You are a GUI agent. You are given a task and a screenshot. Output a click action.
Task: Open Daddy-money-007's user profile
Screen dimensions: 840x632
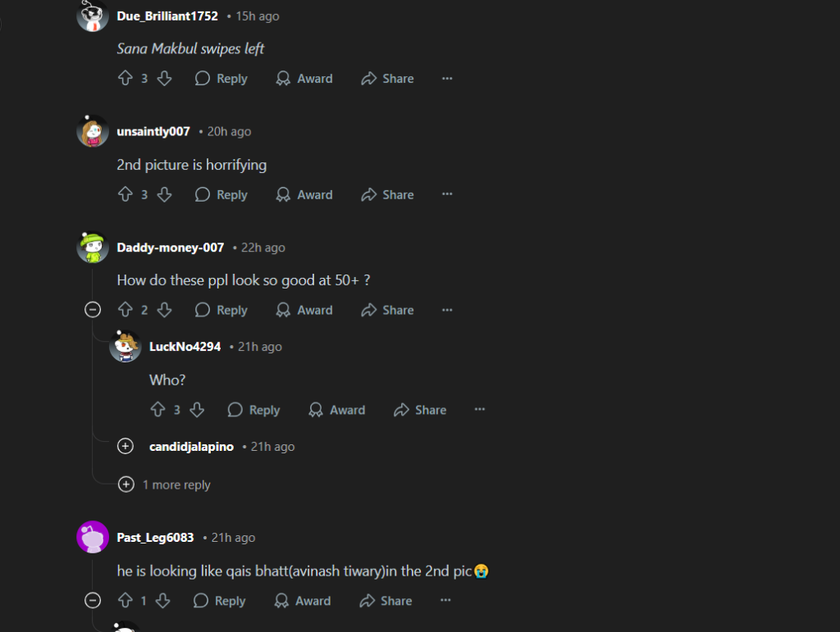171,248
